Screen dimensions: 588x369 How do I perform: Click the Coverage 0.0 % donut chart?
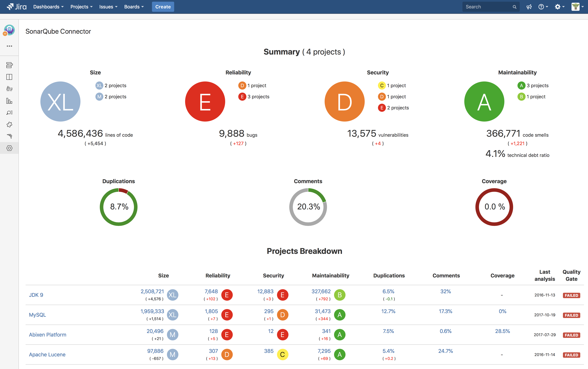coord(494,207)
